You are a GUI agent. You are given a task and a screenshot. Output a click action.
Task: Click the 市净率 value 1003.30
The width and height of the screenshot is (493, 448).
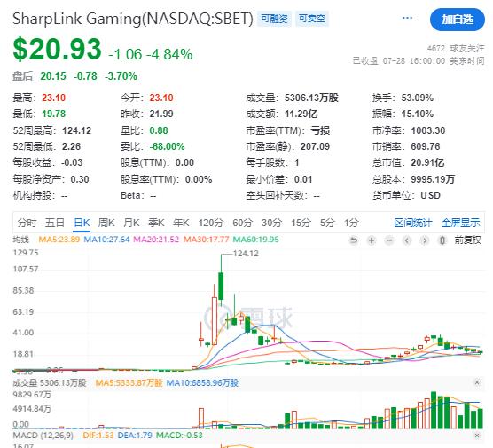[x=428, y=130]
